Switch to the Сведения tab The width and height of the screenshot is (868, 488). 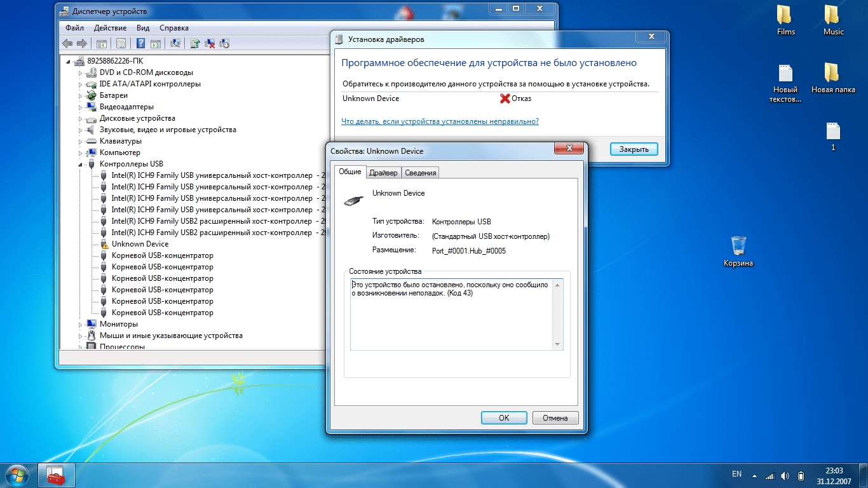[420, 173]
